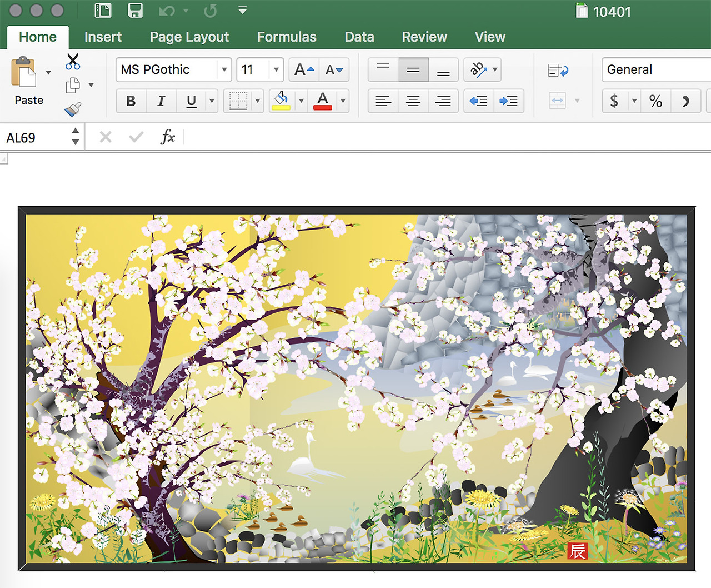
Task: Click the Currency number format icon
Action: tap(614, 101)
